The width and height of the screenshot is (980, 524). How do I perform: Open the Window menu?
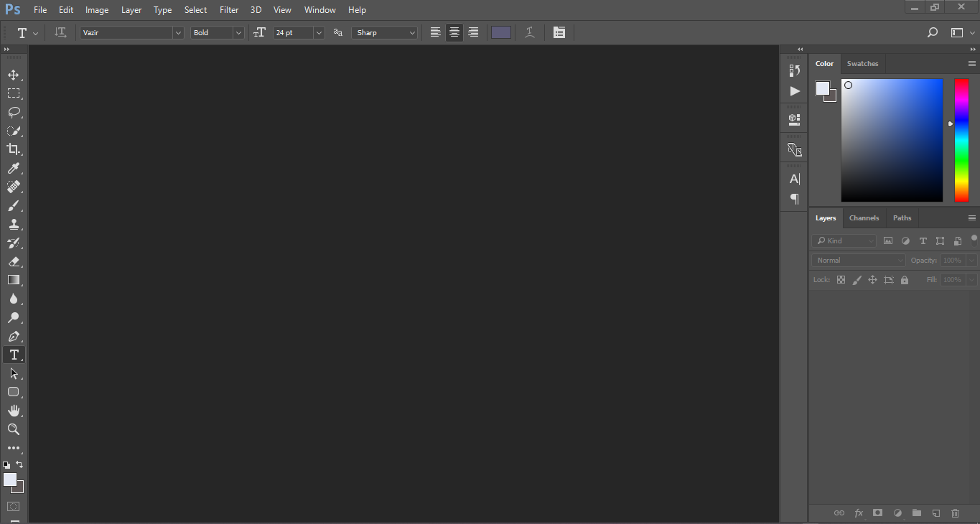tap(319, 10)
